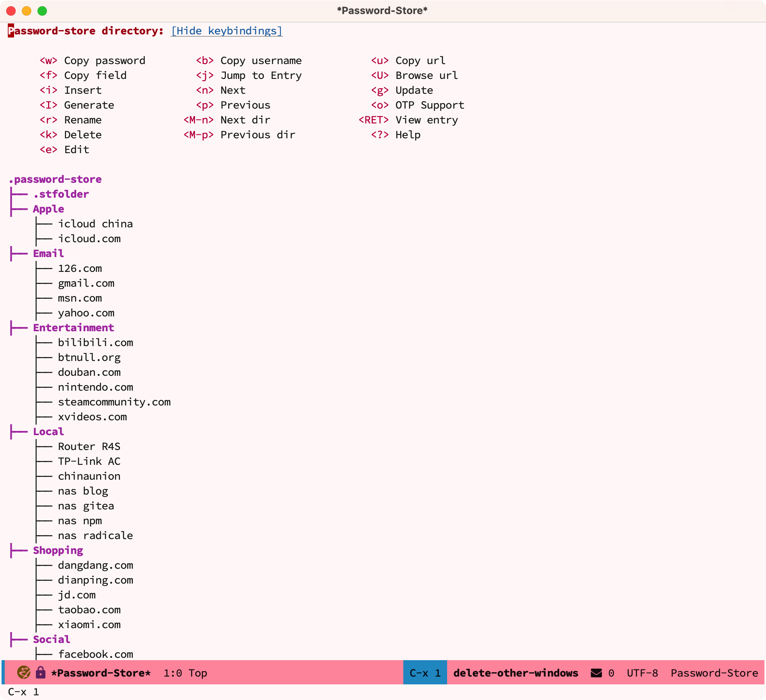Screen dimensions: 766x700
Task: Collapse the Shopping directory
Action: pos(58,550)
